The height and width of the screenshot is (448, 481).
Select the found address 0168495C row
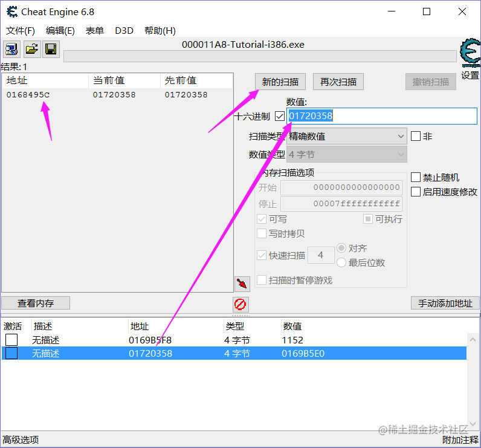click(x=117, y=95)
